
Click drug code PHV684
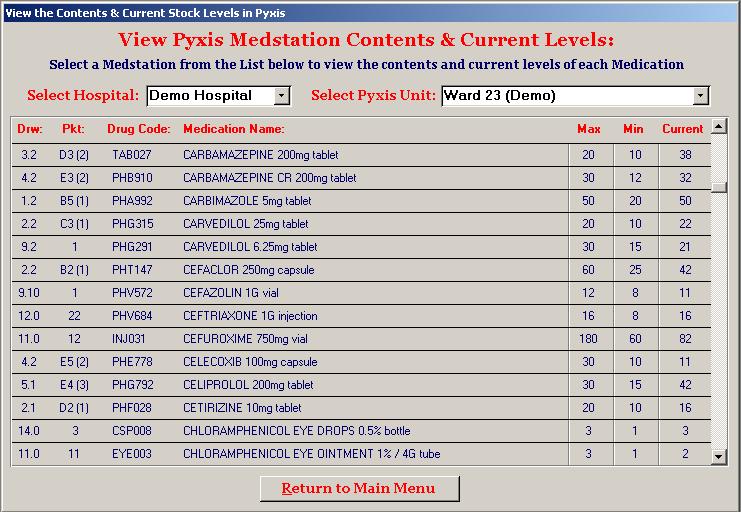[132, 316]
